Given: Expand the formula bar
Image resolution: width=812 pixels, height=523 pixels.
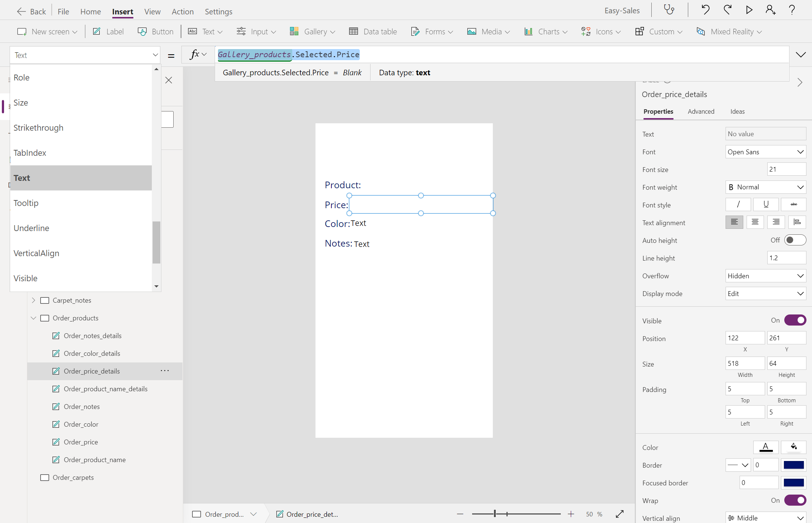Looking at the screenshot, I should pos(801,55).
